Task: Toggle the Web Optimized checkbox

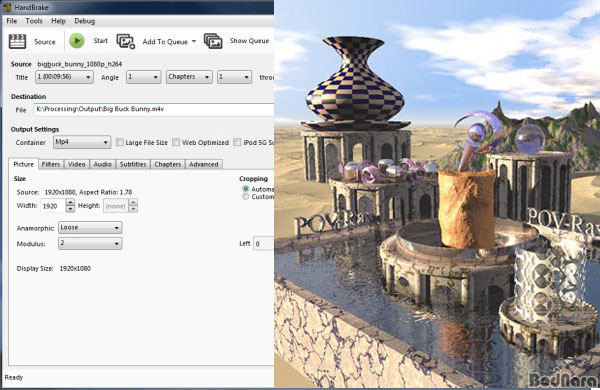Action: click(176, 142)
